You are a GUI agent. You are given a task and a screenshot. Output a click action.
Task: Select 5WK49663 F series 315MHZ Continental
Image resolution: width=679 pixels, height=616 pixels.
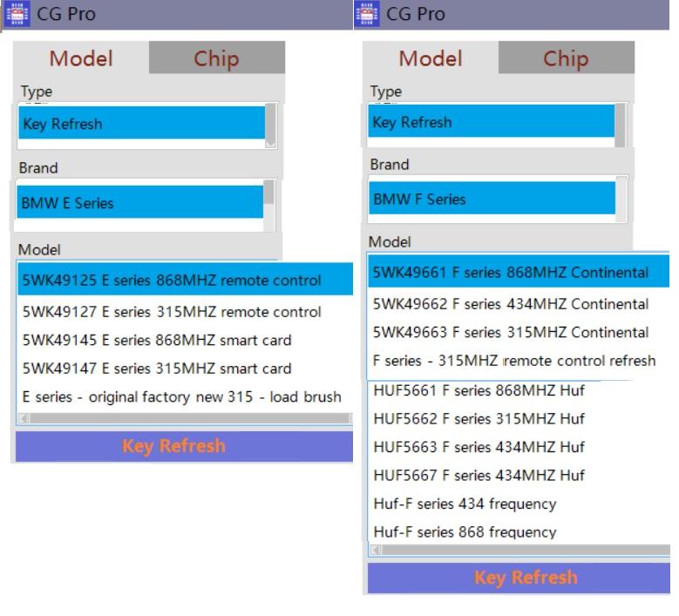[519, 332]
